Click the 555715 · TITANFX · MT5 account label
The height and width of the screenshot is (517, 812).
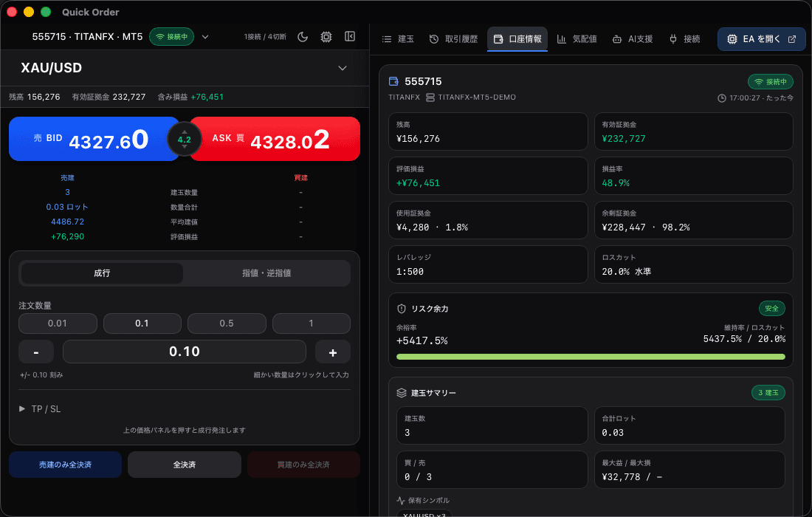click(x=87, y=37)
